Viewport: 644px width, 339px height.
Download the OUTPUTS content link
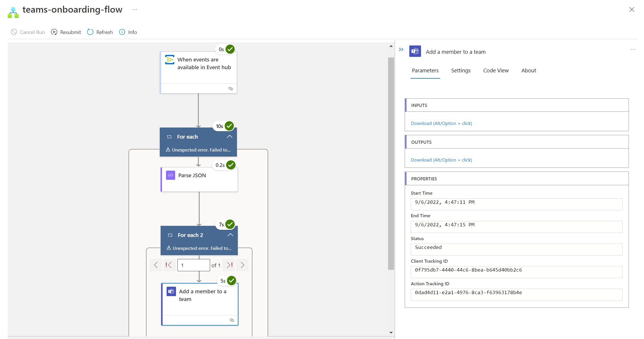(441, 160)
